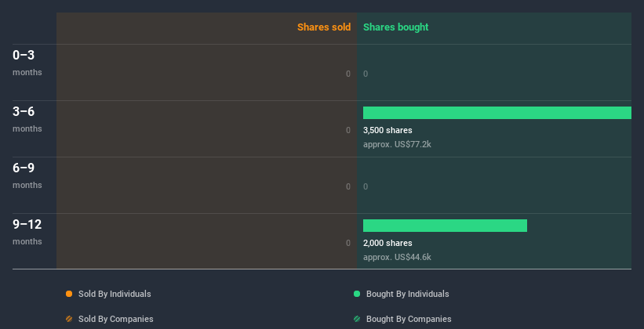Click the approx. US$77.2k value
Screen dimensions: 644x329
pyautogui.click(x=397, y=144)
